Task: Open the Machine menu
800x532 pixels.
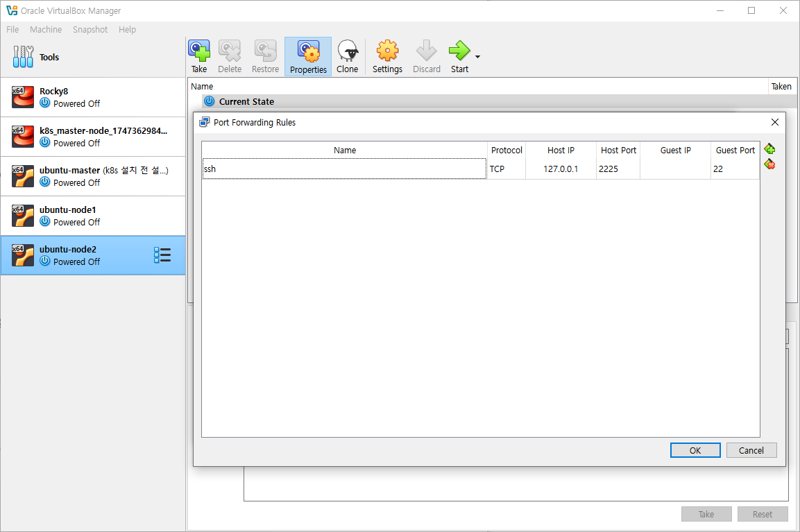Action: click(46, 30)
